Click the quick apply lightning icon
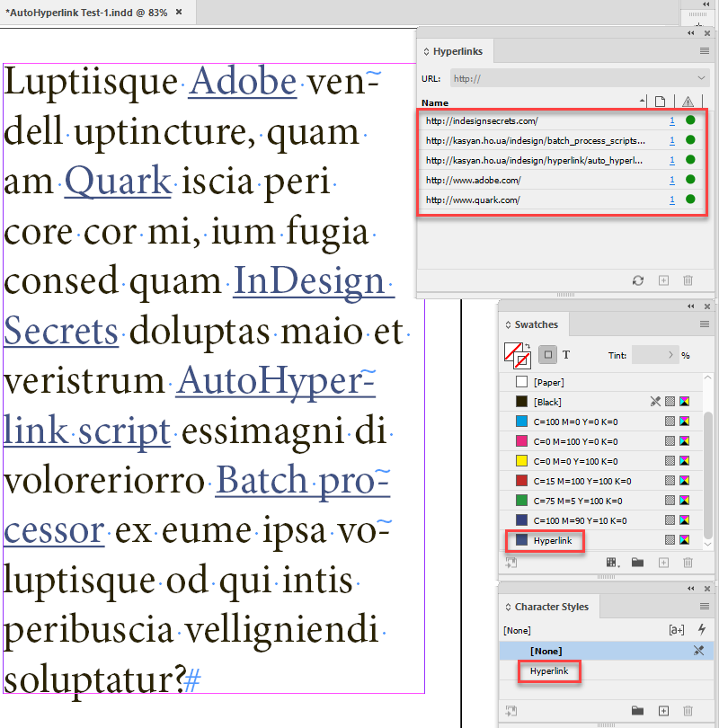 [x=702, y=629]
